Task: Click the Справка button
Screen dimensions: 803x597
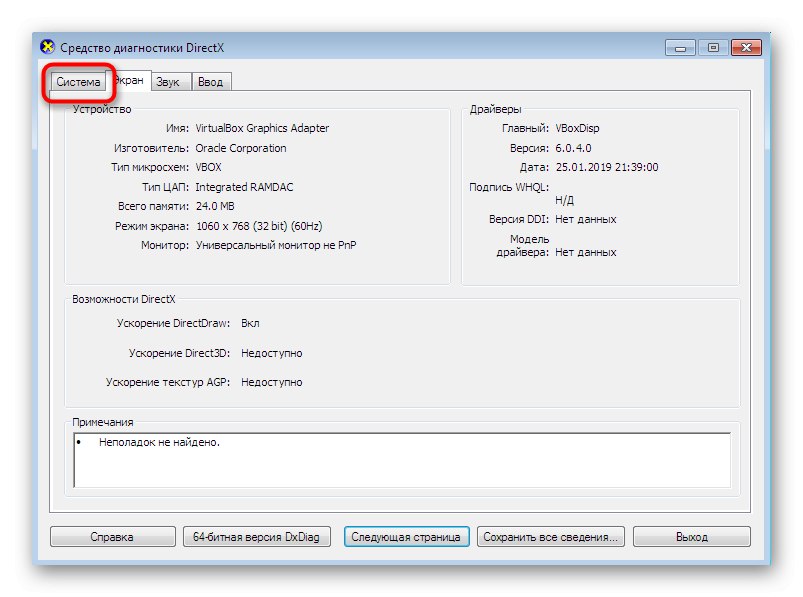Action: [x=112, y=537]
